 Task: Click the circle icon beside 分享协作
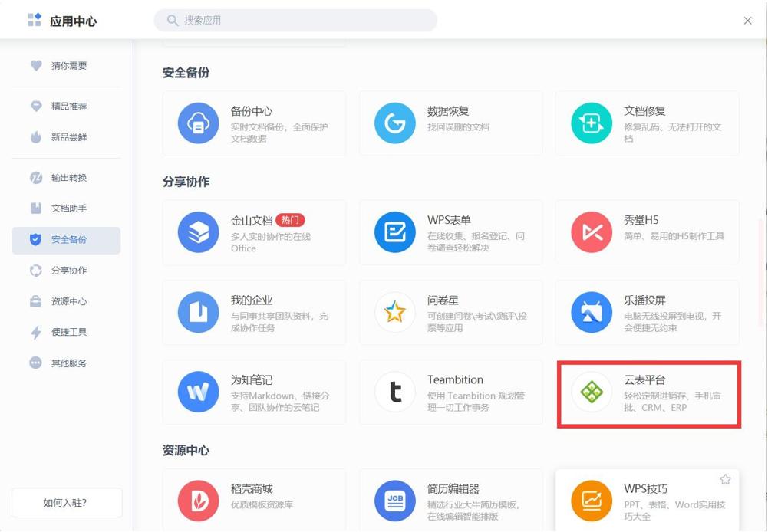(x=36, y=270)
